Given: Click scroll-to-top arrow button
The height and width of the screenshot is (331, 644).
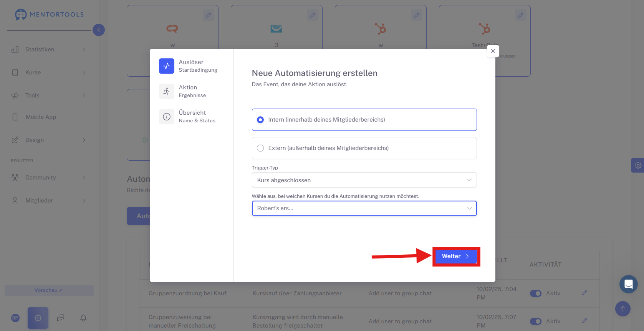Looking at the screenshot, I should tap(623, 309).
